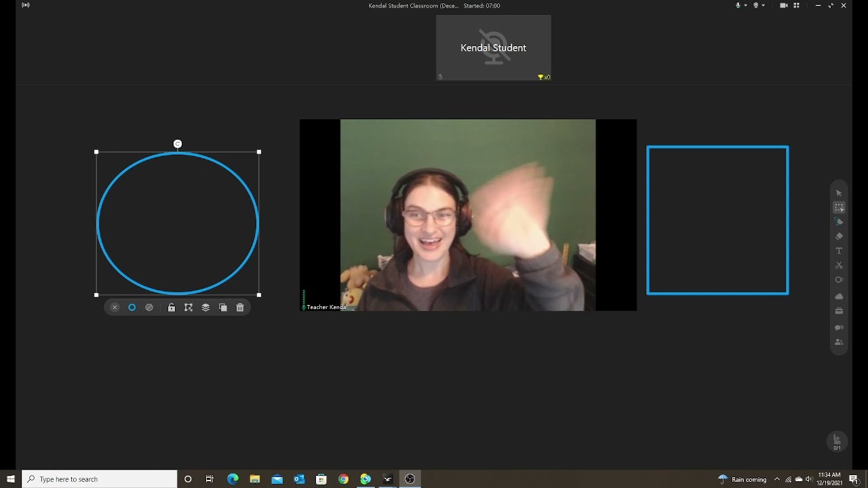Open the taskbar clock and date
868x488 pixels.
pyautogui.click(x=829, y=479)
